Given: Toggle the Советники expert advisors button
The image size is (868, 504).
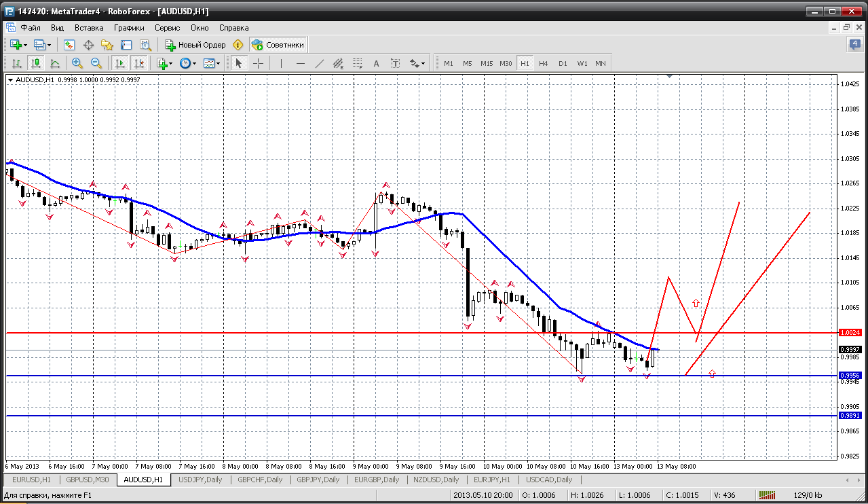Looking at the screenshot, I should pyautogui.click(x=278, y=45).
